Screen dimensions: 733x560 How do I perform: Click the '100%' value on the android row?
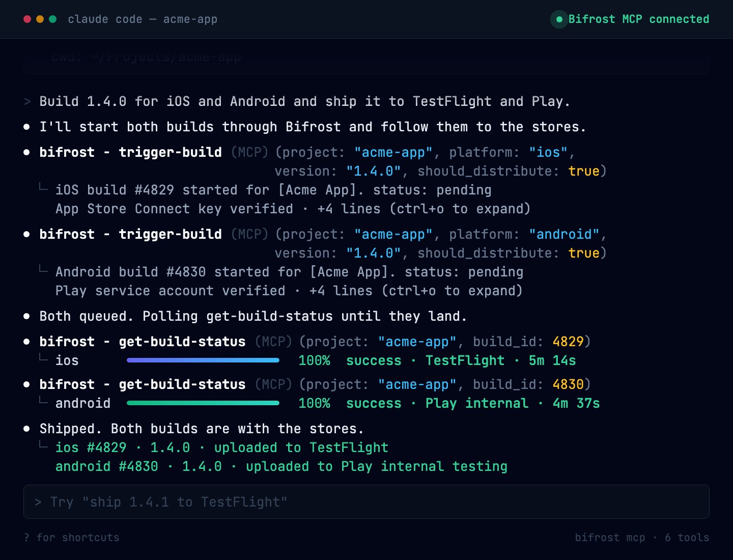click(x=314, y=403)
